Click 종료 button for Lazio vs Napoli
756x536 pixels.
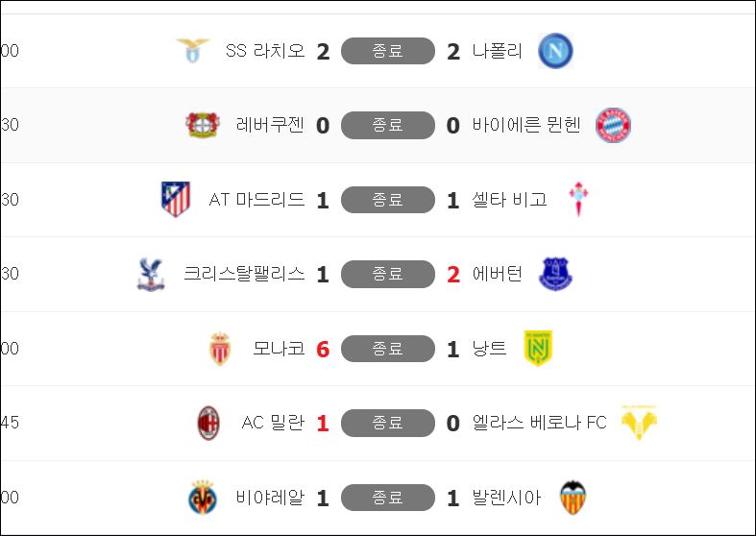(x=388, y=51)
